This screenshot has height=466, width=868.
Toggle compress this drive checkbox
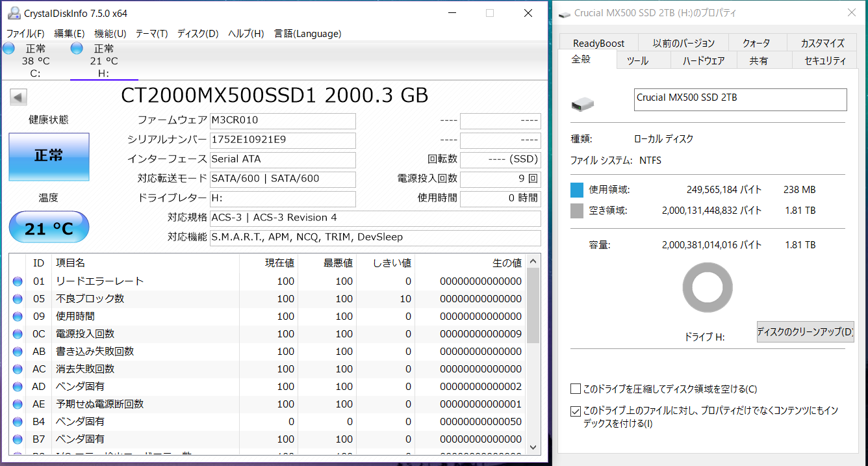(575, 389)
